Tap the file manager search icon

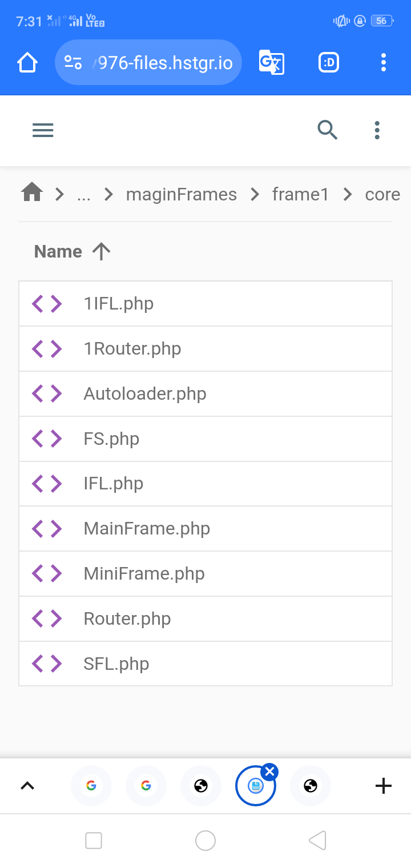click(328, 131)
